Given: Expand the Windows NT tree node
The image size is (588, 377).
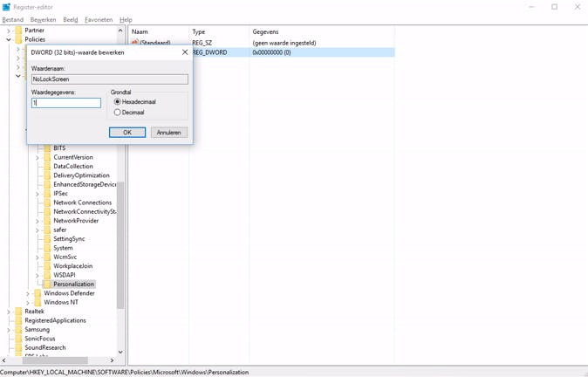Looking at the screenshot, I should click(28, 302).
